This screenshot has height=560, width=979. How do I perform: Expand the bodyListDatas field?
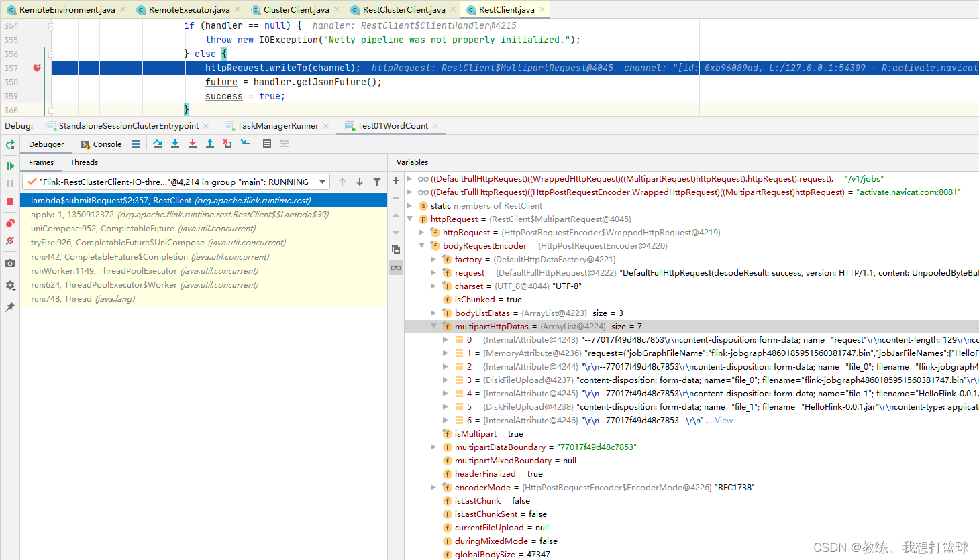point(433,313)
